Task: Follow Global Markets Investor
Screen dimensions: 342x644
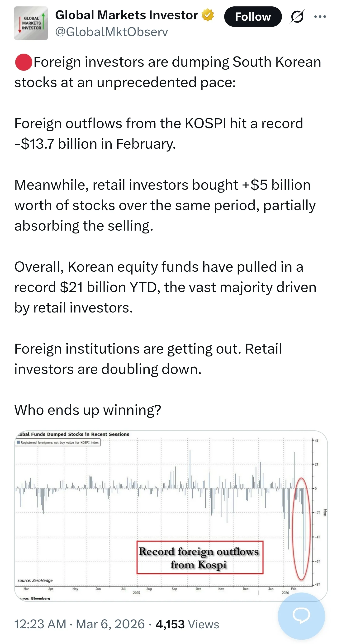Action: click(x=253, y=17)
